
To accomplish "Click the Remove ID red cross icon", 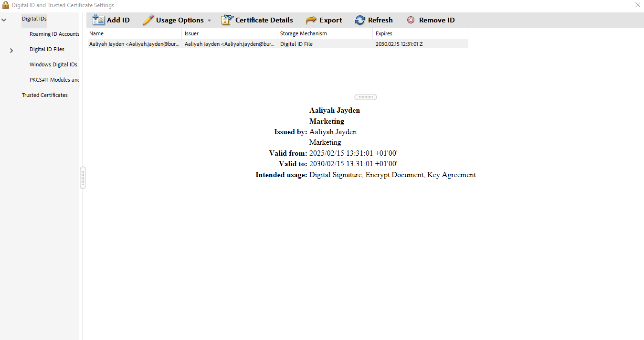I will [x=411, y=20].
